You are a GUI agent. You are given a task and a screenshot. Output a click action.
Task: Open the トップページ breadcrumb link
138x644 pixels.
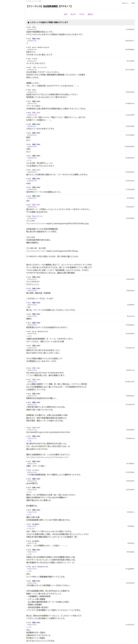(30, 1)
